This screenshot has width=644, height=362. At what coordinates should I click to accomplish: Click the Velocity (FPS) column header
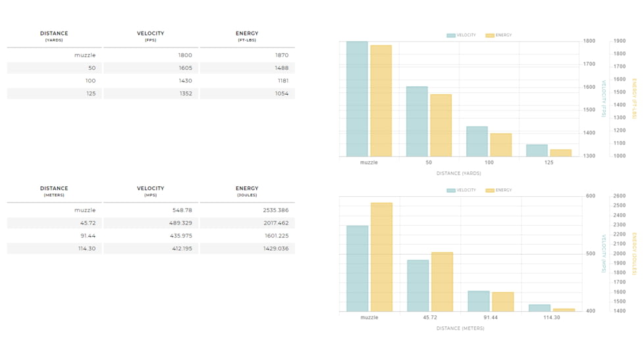coord(150,36)
